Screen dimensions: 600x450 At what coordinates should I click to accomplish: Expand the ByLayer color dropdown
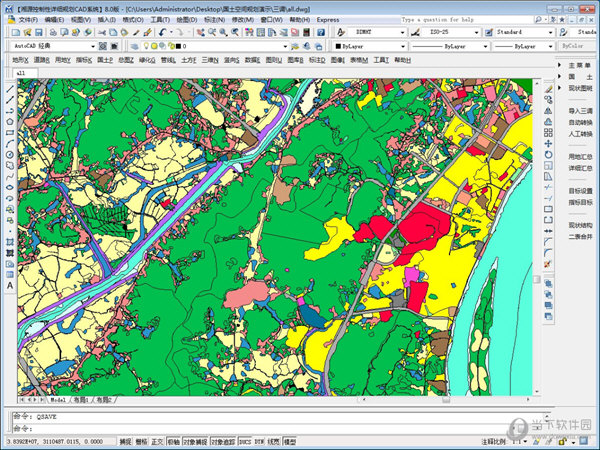[x=405, y=46]
